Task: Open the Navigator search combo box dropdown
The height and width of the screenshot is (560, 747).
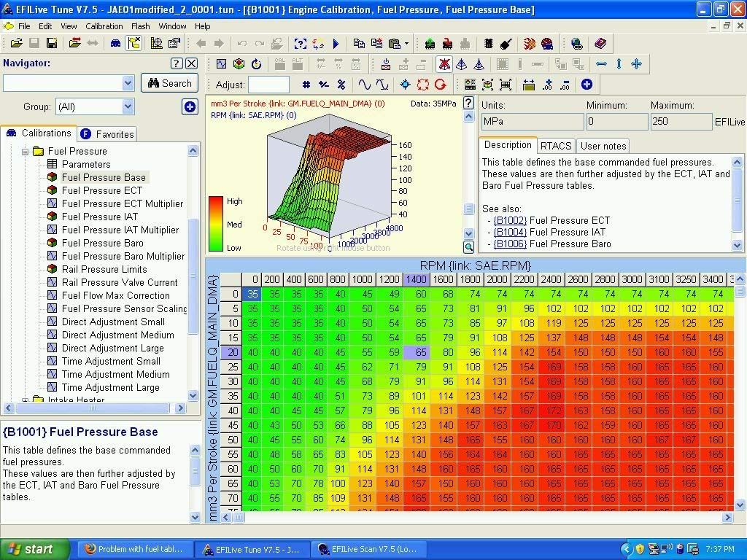Action: (x=128, y=83)
